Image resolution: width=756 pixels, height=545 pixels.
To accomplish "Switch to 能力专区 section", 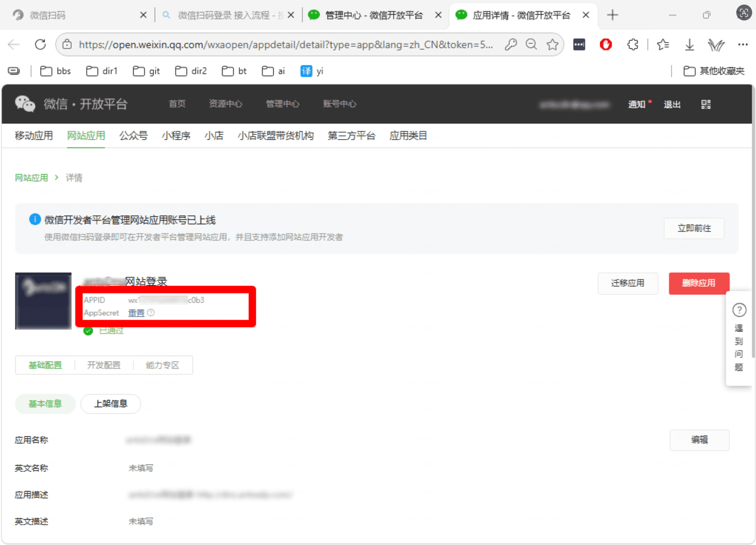I will [x=162, y=365].
